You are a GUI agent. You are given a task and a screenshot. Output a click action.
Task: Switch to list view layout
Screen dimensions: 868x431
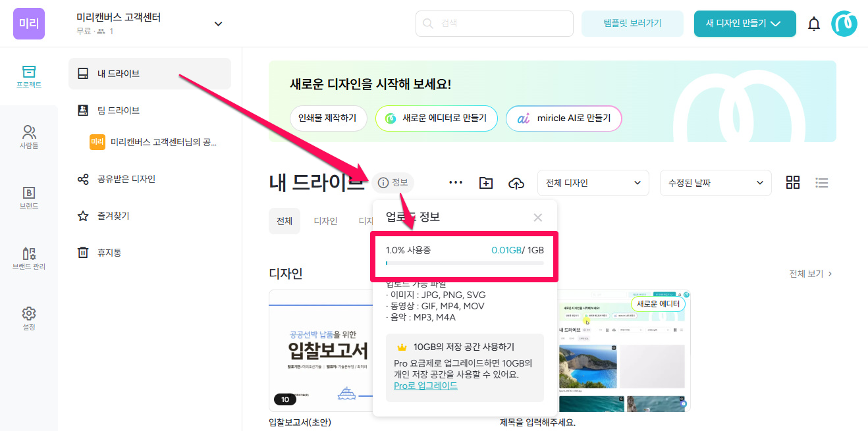coord(821,183)
